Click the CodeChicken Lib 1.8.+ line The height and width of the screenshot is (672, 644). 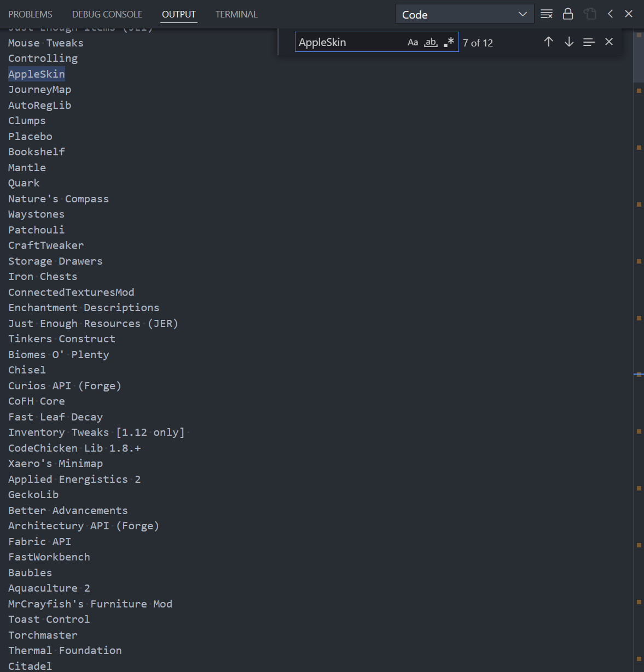coord(74,448)
